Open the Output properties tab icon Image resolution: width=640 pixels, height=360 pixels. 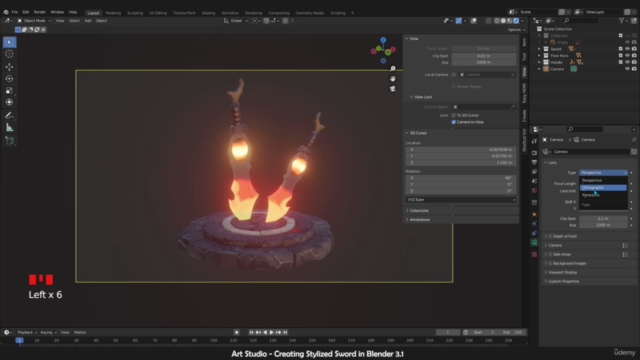click(x=534, y=162)
